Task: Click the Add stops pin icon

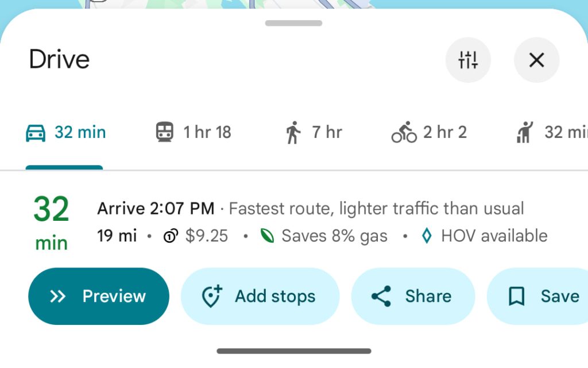Action: 211,296
